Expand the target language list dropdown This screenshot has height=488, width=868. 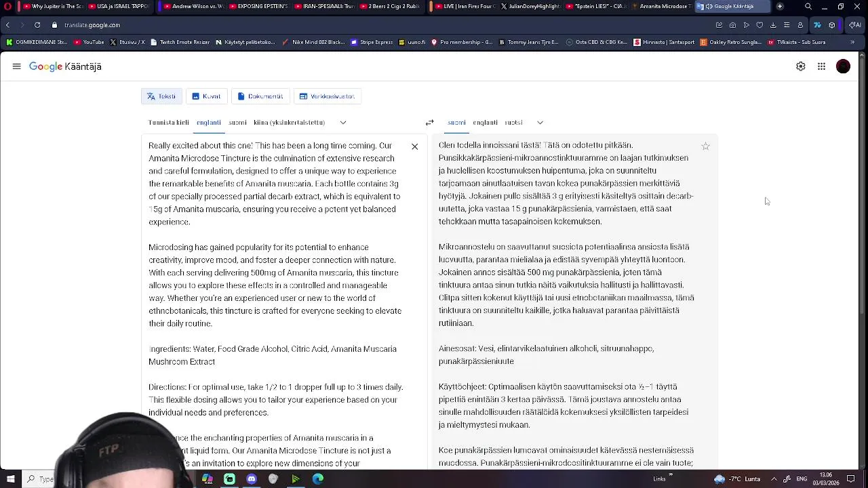(x=540, y=123)
